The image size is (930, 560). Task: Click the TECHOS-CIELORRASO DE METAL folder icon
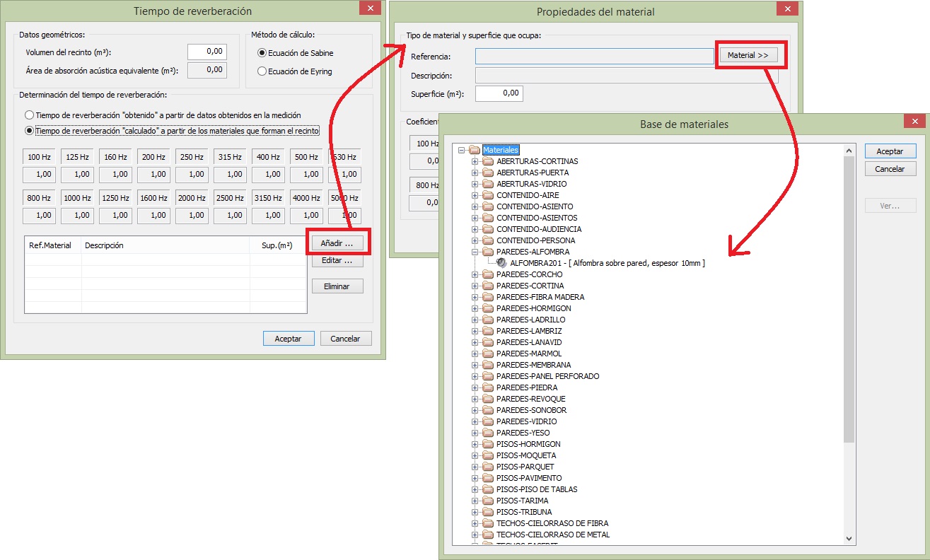pos(488,535)
